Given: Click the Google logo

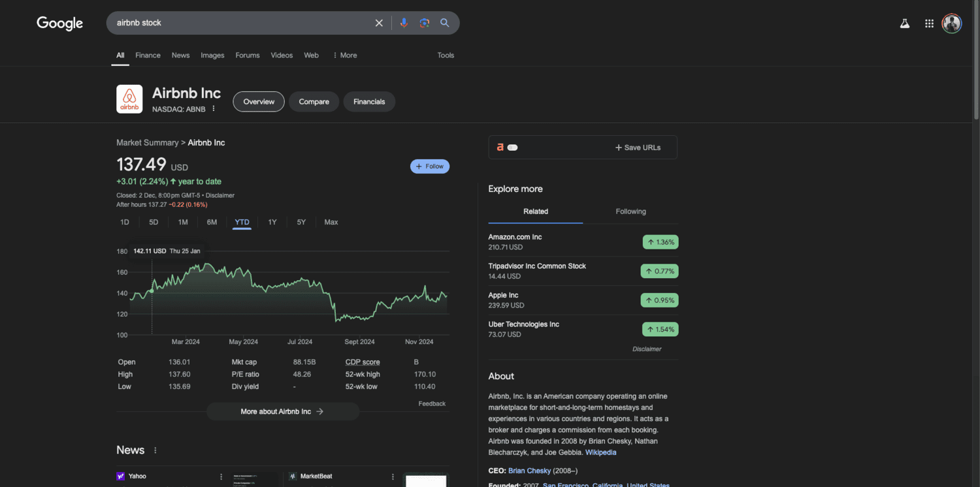Looking at the screenshot, I should click(x=59, y=24).
